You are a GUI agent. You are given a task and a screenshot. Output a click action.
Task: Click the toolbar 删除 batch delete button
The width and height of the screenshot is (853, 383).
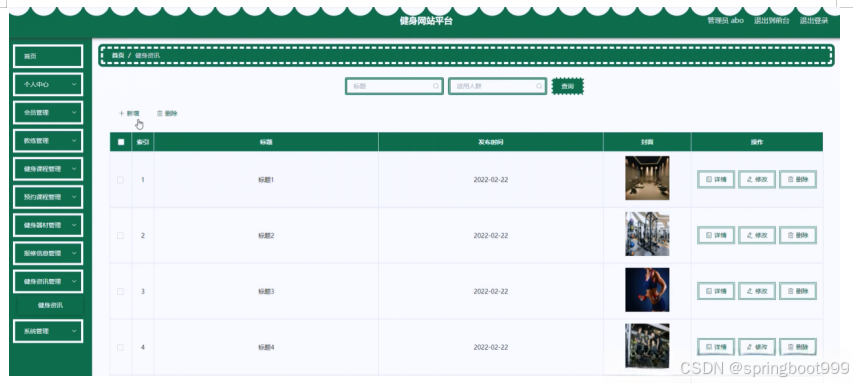click(167, 114)
